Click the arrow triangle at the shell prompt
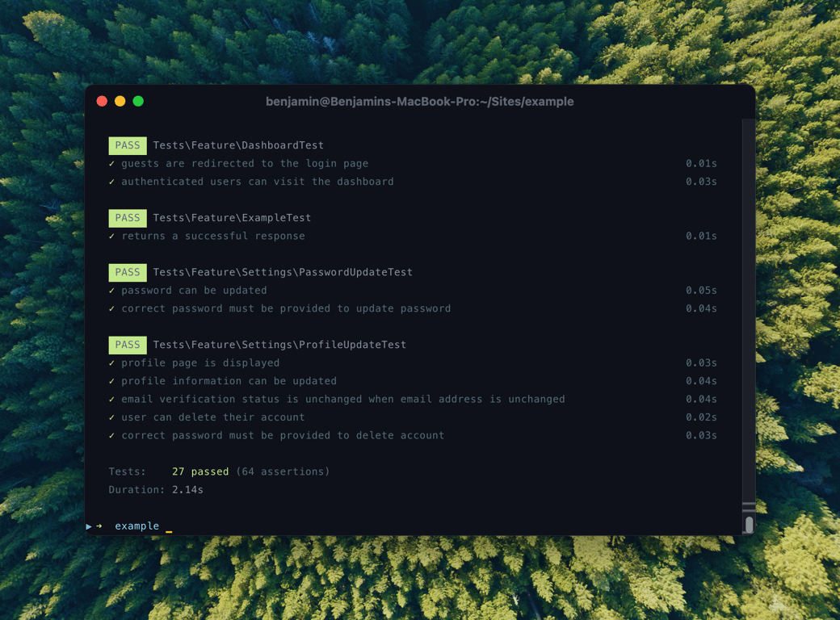 coord(89,526)
